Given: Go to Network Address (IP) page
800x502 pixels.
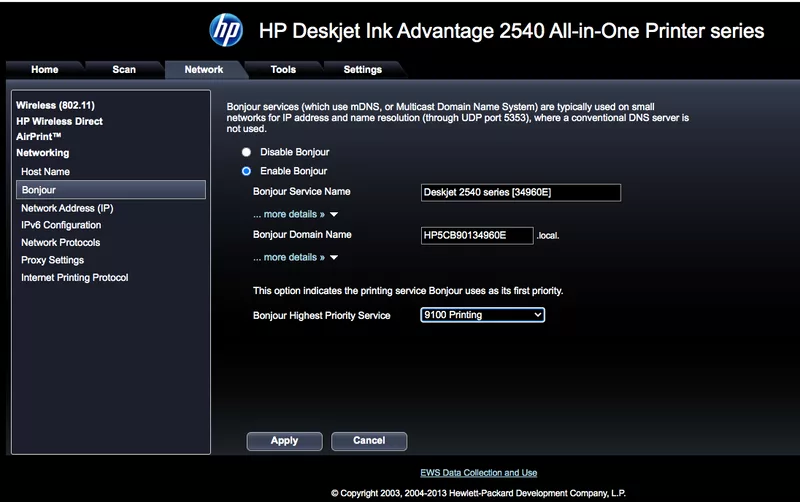Looking at the screenshot, I should tap(66, 208).
